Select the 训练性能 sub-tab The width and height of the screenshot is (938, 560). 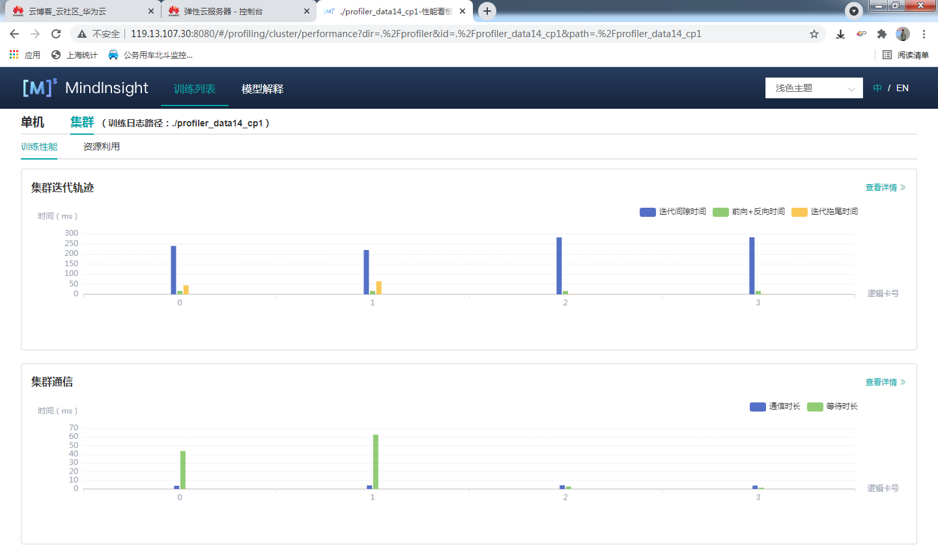pos(39,147)
